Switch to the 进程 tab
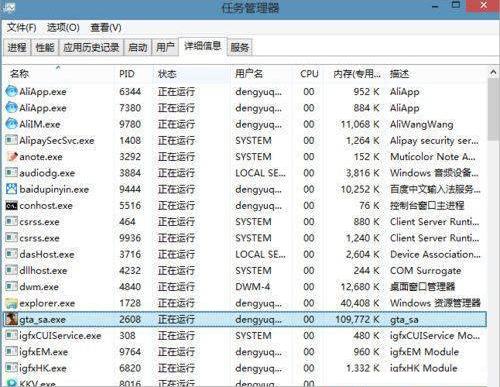 click(x=17, y=47)
